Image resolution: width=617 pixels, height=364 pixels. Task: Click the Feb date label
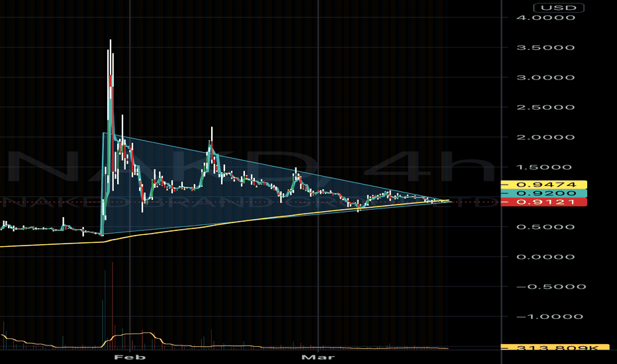[130, 357]
